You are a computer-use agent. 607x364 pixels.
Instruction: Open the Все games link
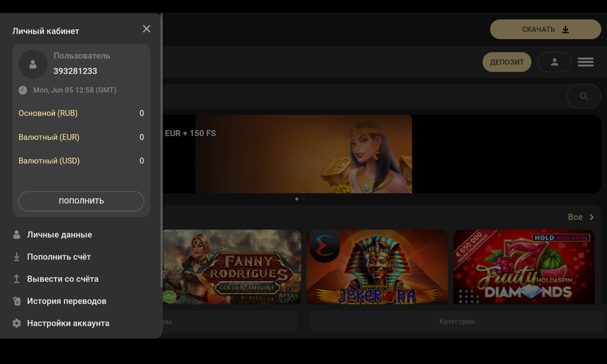pos(575,217)
